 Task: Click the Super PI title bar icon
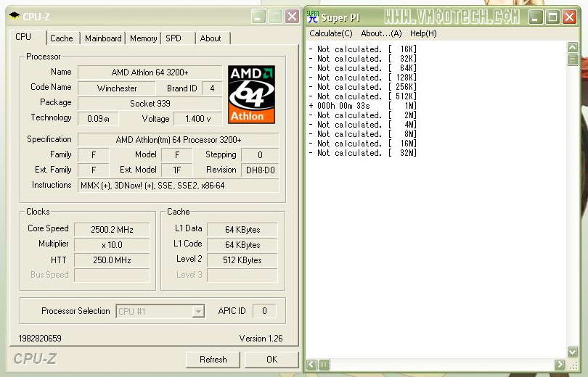(x=312, y=17)
